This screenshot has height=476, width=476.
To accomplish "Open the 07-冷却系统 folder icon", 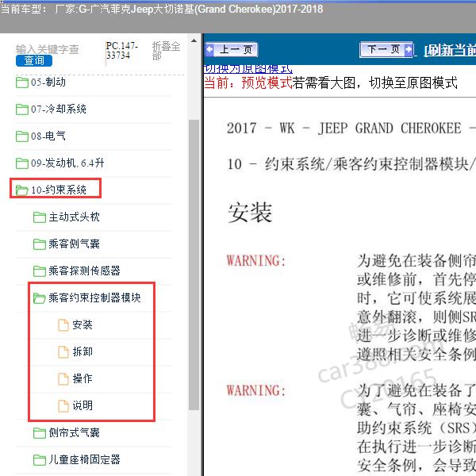I will (22, 109).
